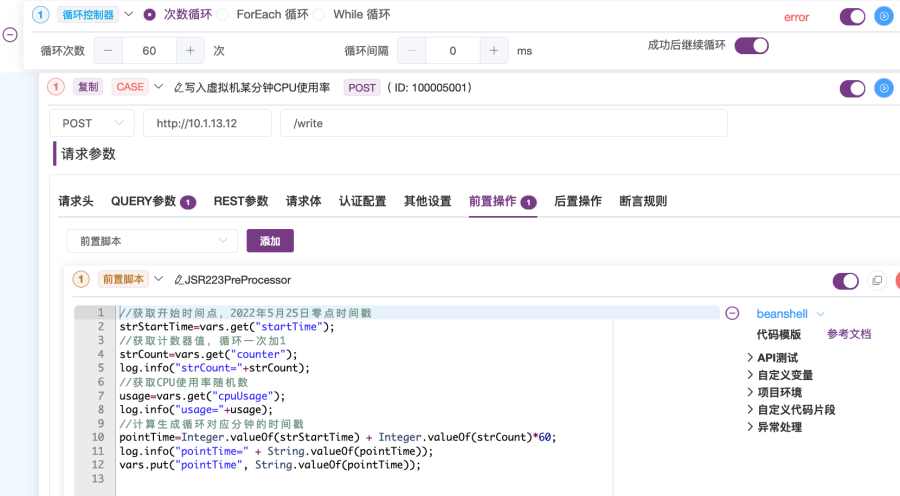
Task: Expand chevron next to CASE tag
Action: pos(158,87)
